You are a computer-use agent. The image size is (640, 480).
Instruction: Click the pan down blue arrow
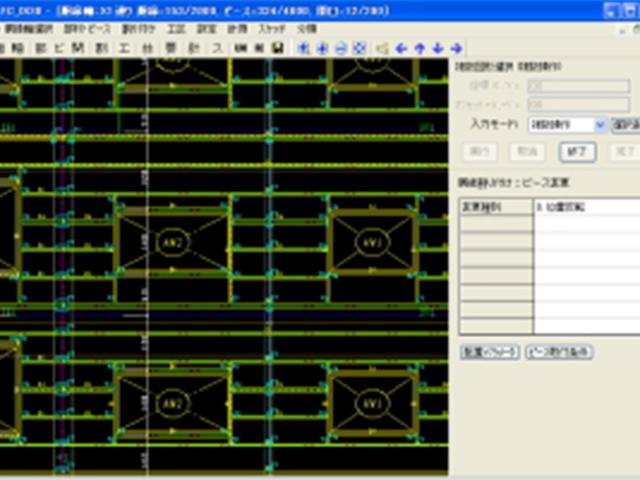click(x=437, y=47)
